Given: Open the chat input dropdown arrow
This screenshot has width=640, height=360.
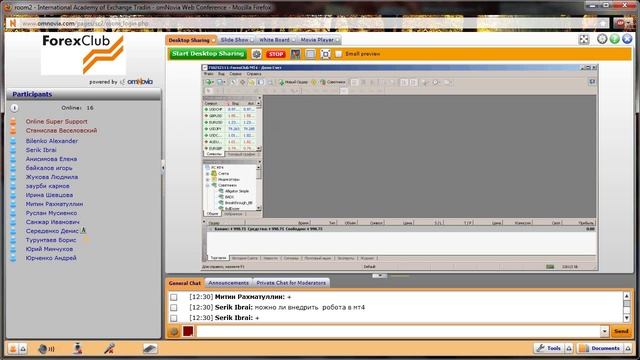Looking at the screenshot, I should [604, 331].
